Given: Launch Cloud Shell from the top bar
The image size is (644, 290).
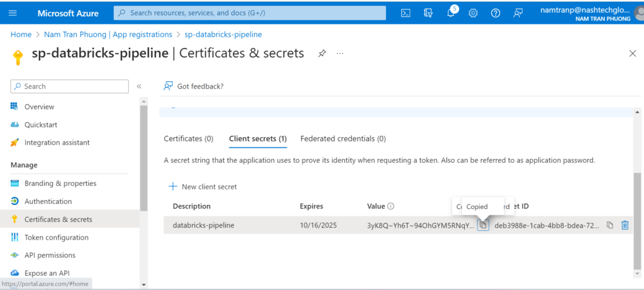Looking at the screenshot, I should (406, 13).
